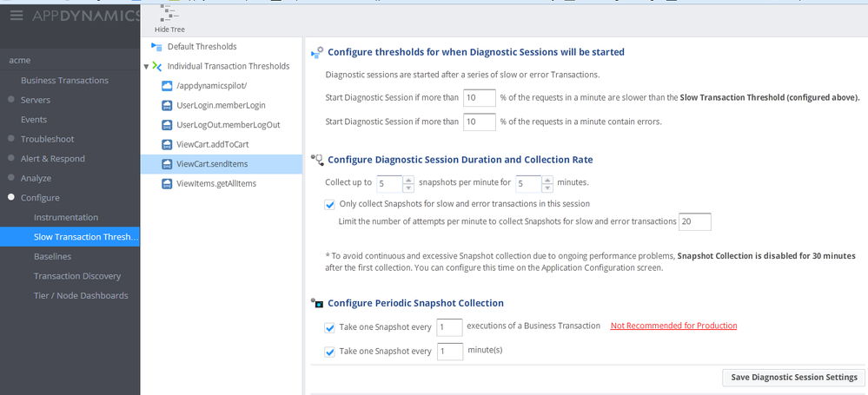Image resolution: width=868 pixels, height=395 pixels.
Task: Toggle snapshot every N executions checkbox
Action: 330,328
